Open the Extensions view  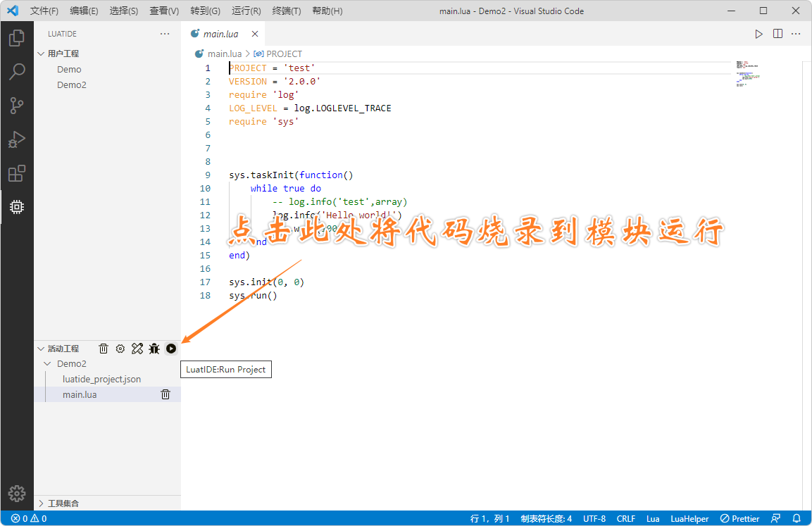(17, 173)
